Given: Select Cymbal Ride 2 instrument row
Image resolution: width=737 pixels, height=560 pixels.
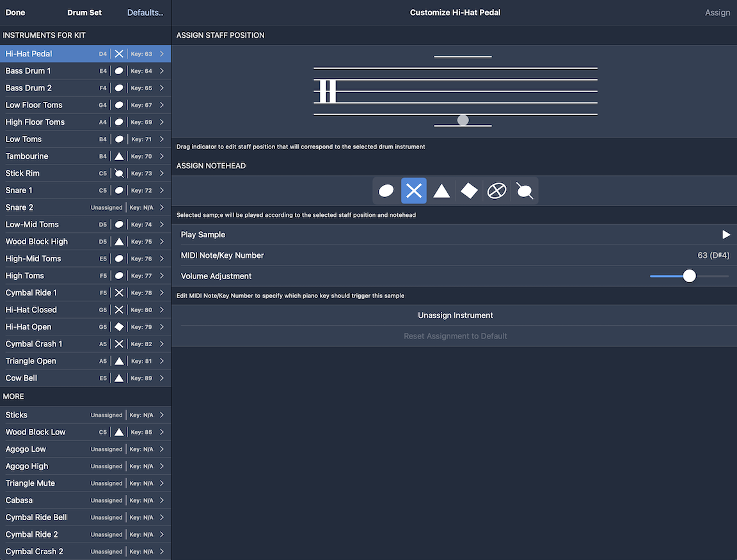Looking at the screenshot, I should (x=86, y=534).
